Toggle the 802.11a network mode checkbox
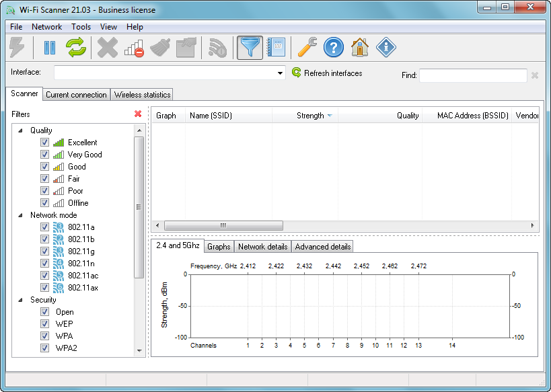Image resolution: width=551 pixels, height=392 pixels. [44, 227]
